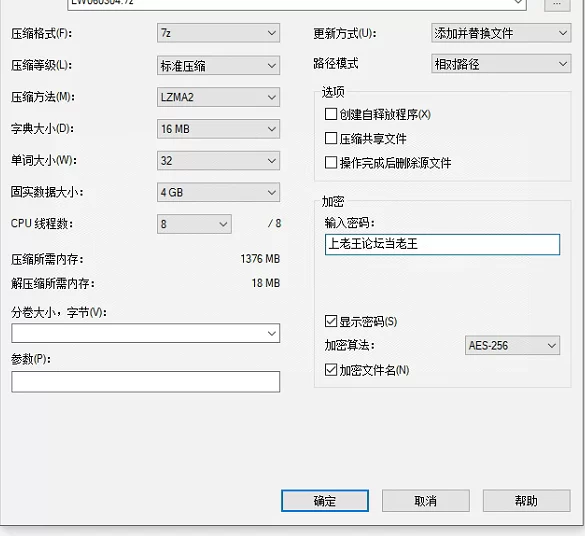Image resolution: width=585 pixels, height=536 pixels.
Task: Enable the 创建自释放程序 checkbox
Action: pos(331,114)
